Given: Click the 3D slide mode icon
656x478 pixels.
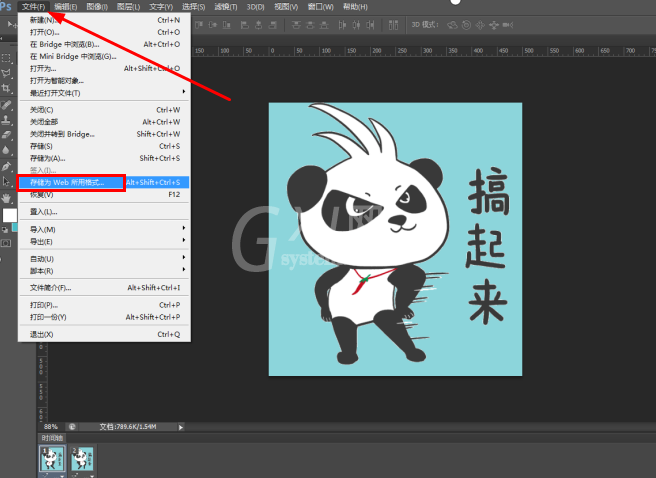Looking at the screenshot, I should pyautogui.click(x=494, y=25).
